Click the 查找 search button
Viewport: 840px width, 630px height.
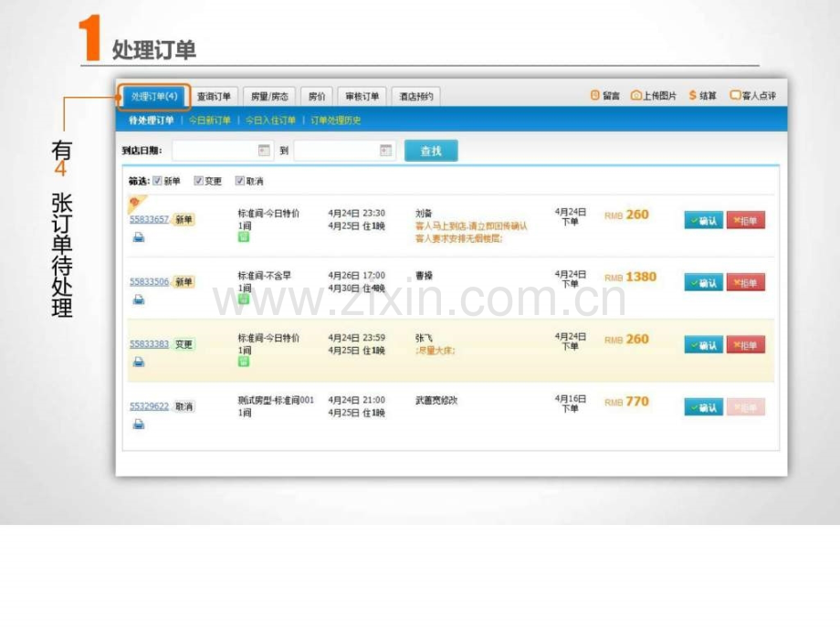(431, 151)
